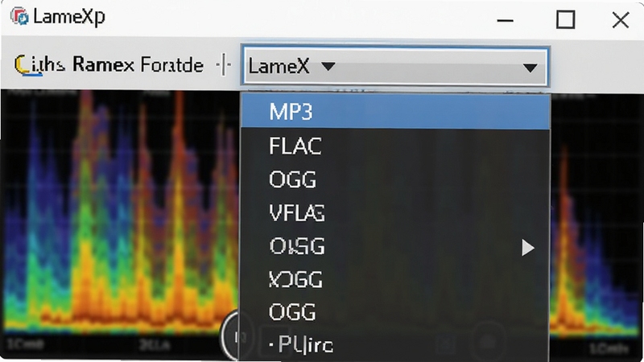The image size is (644, 362).
Task: Select the XOGG format entry
Action: (395, 279)
